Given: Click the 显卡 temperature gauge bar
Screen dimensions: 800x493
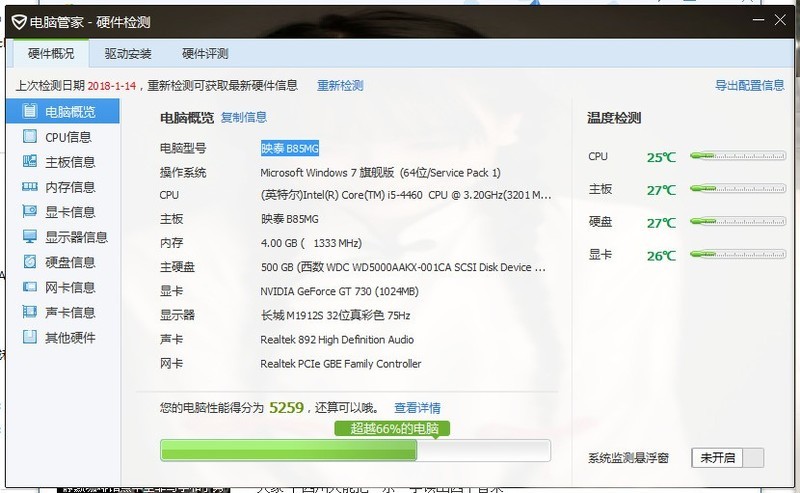Looking at the screenshot, I should pyautogui.click(x=738, y=254).
